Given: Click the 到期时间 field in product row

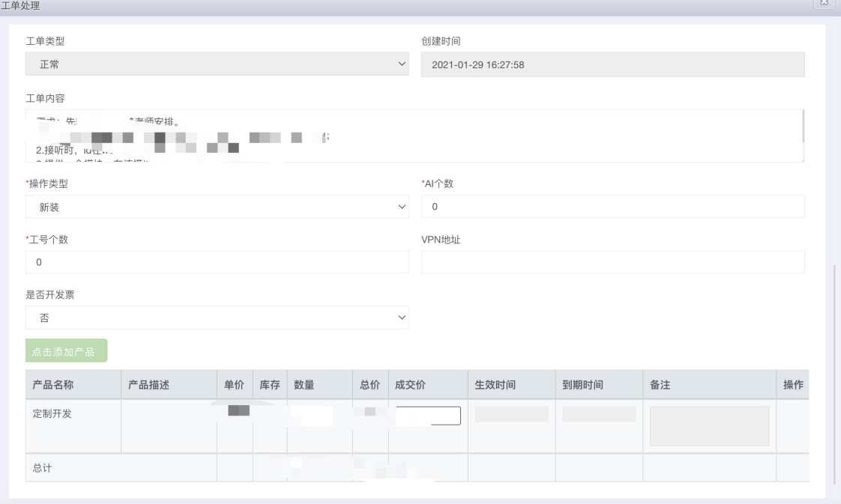Looking at the screenshot, I should pos(599,414).
